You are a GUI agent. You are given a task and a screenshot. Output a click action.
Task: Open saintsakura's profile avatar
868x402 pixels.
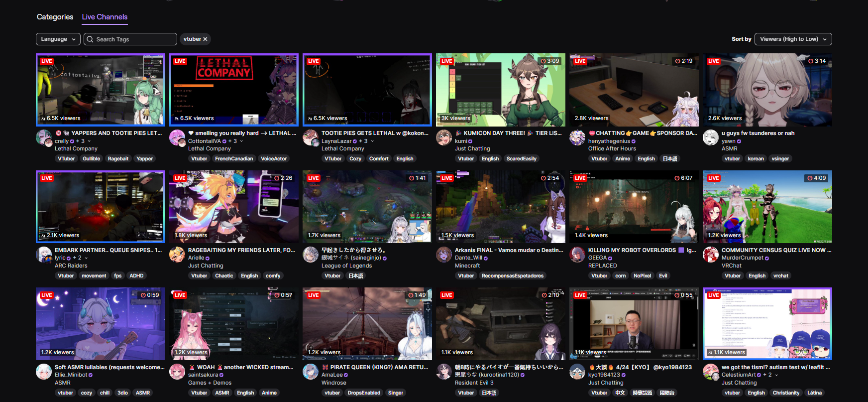(177, 372)
